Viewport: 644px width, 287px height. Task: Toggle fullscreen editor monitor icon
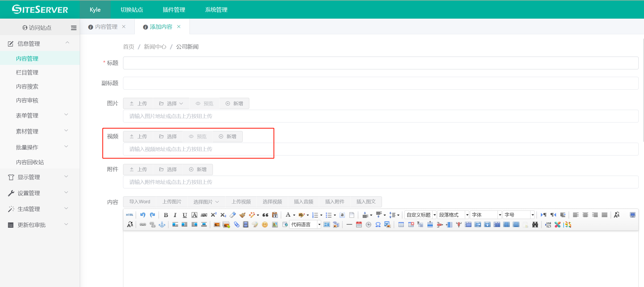[633, 215]
